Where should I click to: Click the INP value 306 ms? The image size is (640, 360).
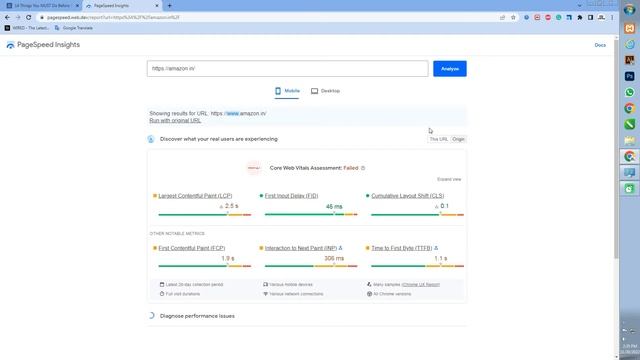coord(334,258)
